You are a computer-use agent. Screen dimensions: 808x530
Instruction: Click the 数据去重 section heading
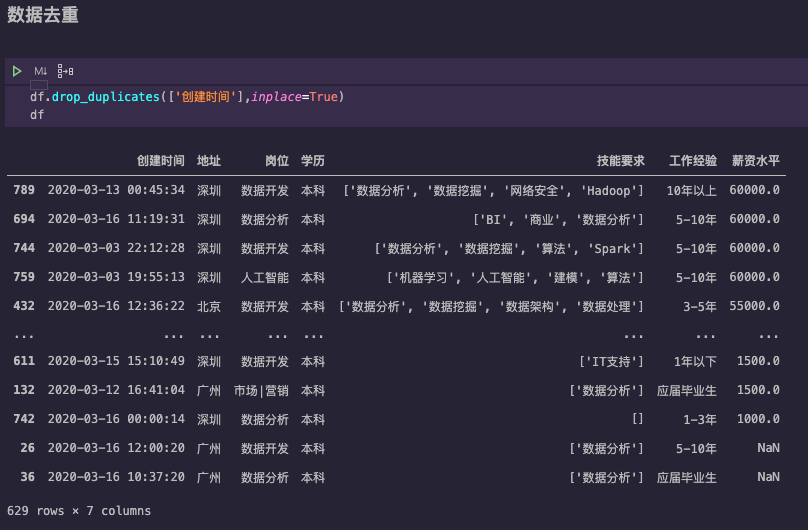pyautogui.click(x=42, y=15)
